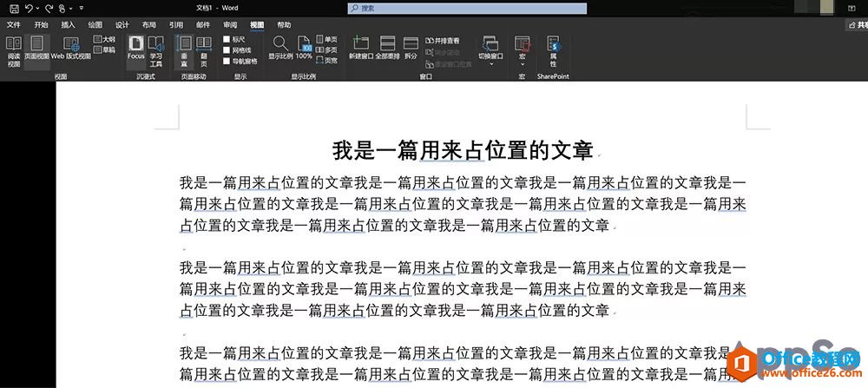Split the window with 拆分

pos(411,48)
